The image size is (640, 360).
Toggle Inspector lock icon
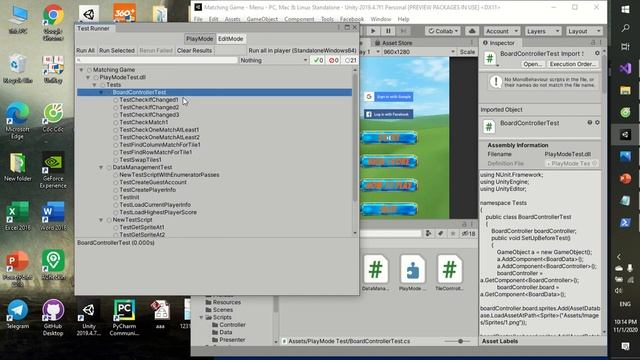[593, 42]
